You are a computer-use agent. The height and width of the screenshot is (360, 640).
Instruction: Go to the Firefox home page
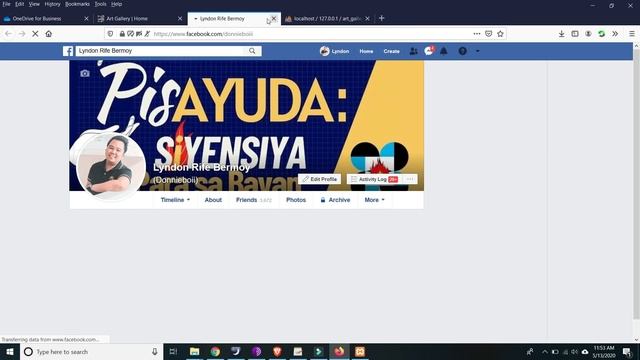pos(49,34)
